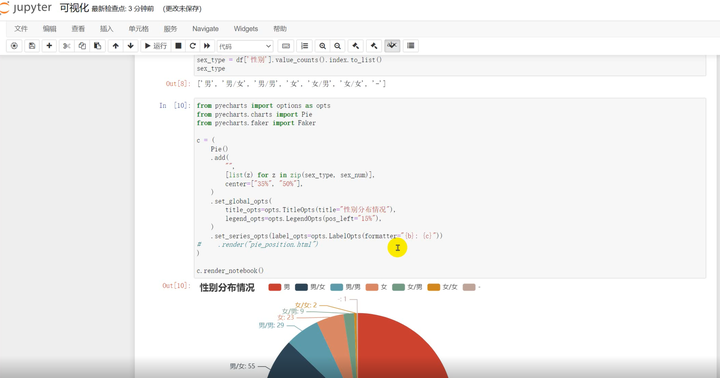Image resolution: width=720 pixels, height=378 pixels.
Task: Insert a new cell with the plus icon
Action: point(49,46)
